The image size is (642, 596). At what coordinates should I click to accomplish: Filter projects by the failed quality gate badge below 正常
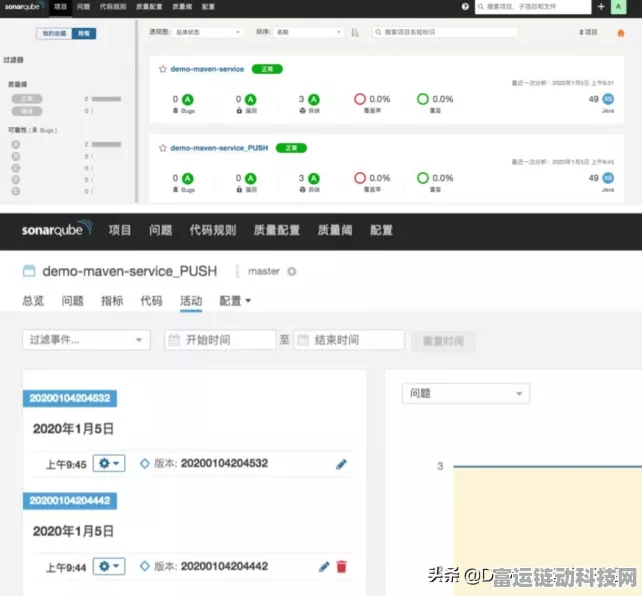click(27, 111)
